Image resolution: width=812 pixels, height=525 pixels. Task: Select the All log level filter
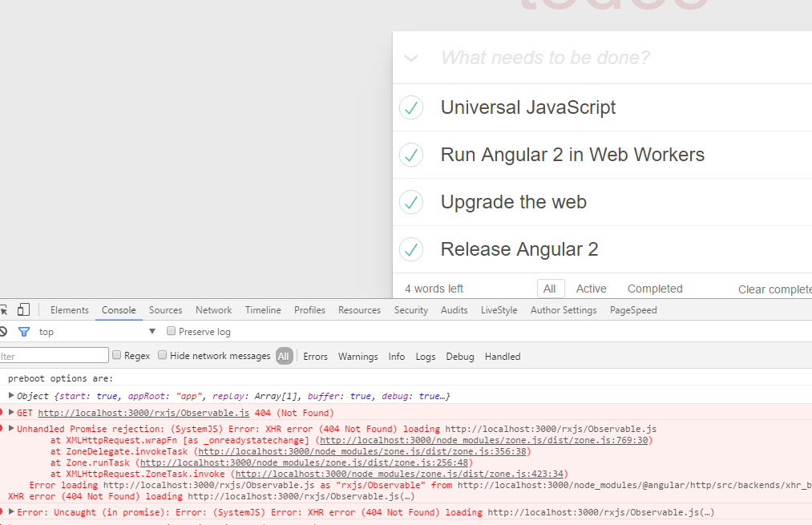[x=284, y=356]
